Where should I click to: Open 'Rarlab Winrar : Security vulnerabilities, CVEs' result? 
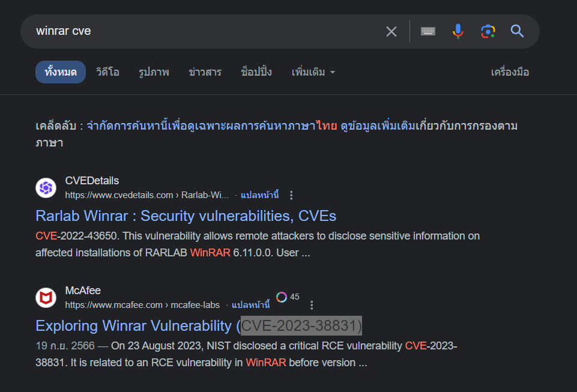(x=186, y=216)
